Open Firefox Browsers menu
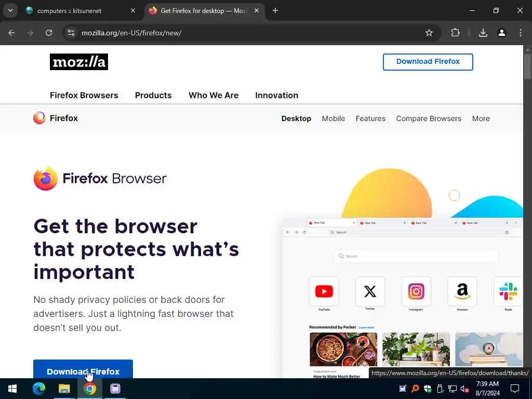 click(x=84, y=96)
